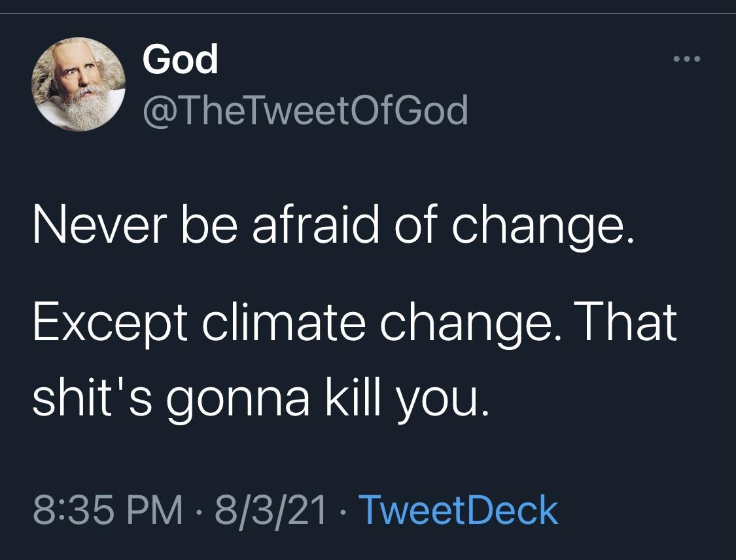
Task: Click the @TheTweetOfGod handle
Action: pyautogui.click(x=306, y=111)
